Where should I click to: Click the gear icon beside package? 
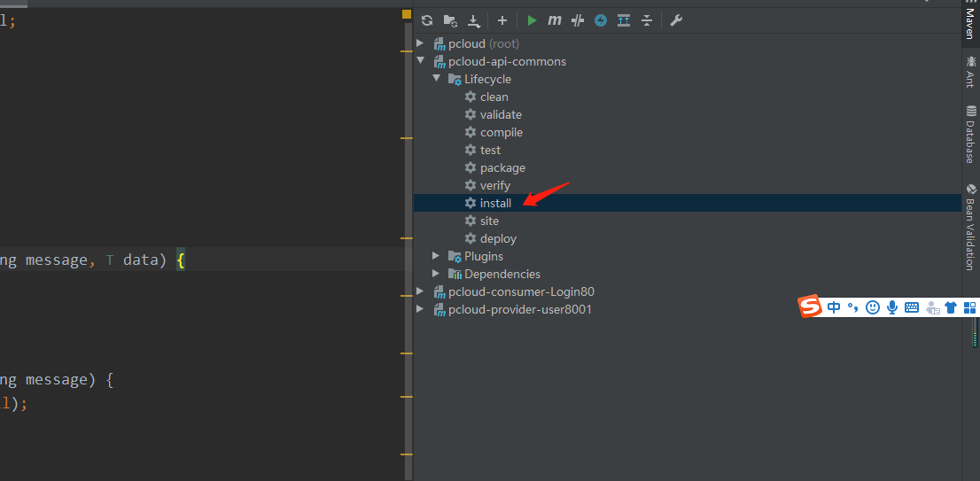471,168
